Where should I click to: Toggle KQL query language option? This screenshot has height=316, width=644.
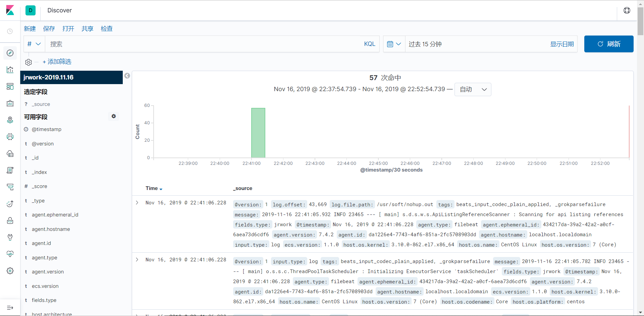[370, 44]
